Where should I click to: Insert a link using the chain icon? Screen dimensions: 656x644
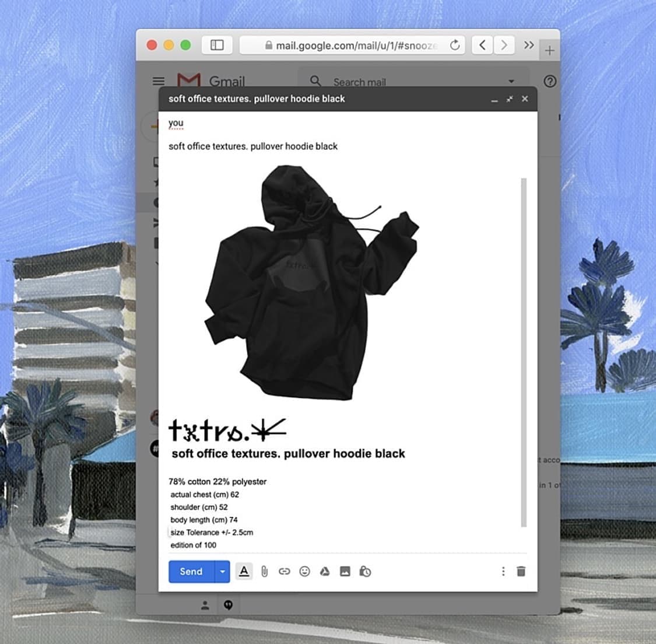point(284,572)
